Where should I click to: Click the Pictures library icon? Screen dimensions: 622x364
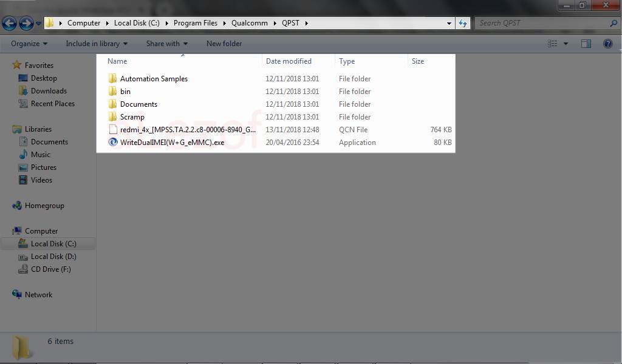click(x=24, y=167)
